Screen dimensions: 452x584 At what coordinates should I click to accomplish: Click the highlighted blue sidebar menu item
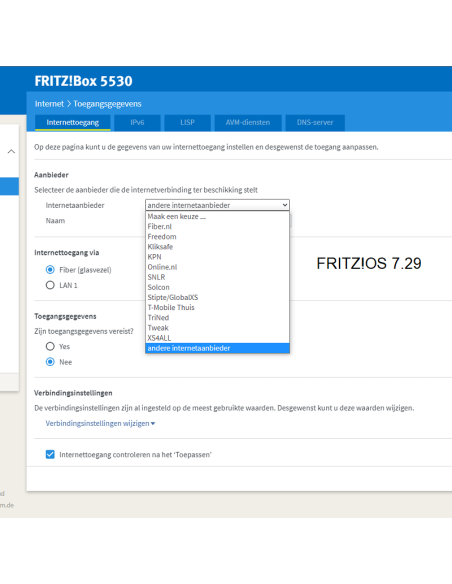[9, 186]
